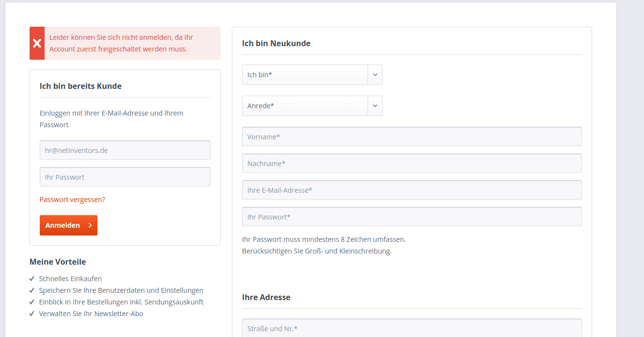Click the white X icon in the error alert

coord(37,43)
